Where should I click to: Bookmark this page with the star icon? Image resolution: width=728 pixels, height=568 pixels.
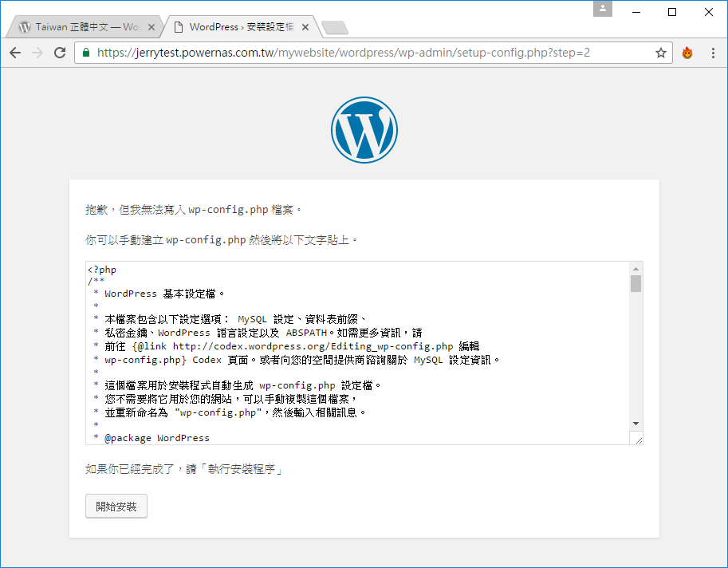click(x=661, y=53)
